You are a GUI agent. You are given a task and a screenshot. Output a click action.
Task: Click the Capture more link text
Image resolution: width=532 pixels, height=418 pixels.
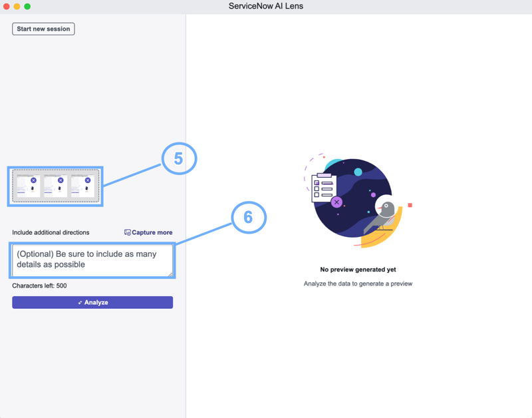pyautogui.click(x=152, y=232)
